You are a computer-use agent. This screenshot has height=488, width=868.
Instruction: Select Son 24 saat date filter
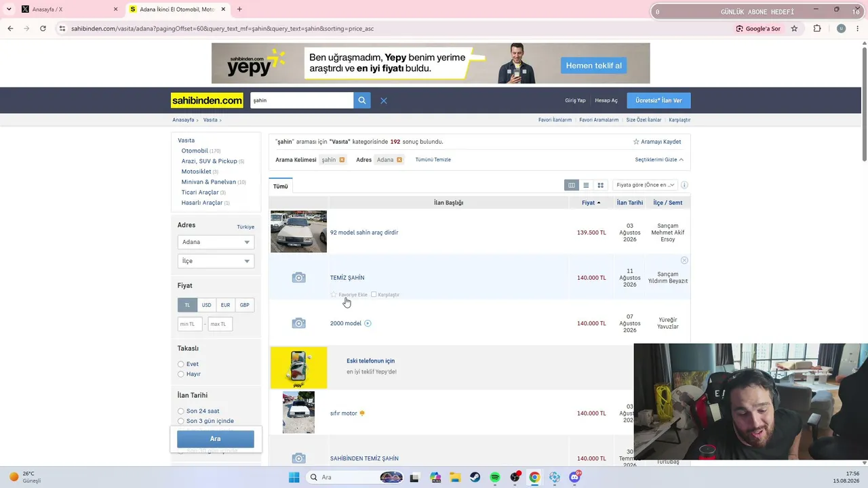(181, 411)
